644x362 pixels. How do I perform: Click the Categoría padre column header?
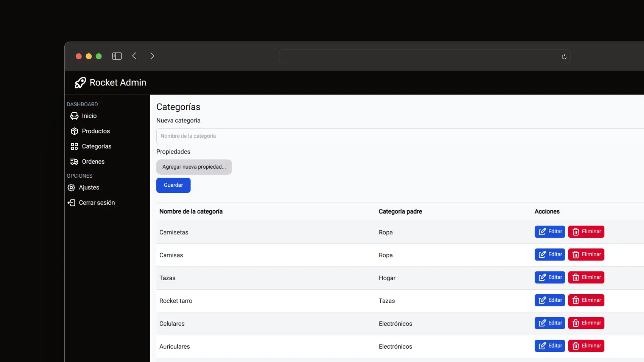(400, 212)
